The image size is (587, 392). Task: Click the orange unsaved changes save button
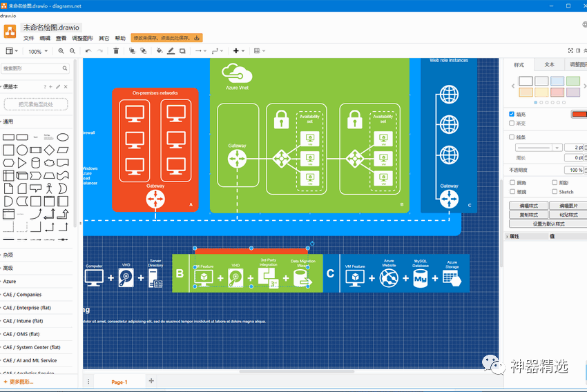pyautogui.click(x=166, y=38)
